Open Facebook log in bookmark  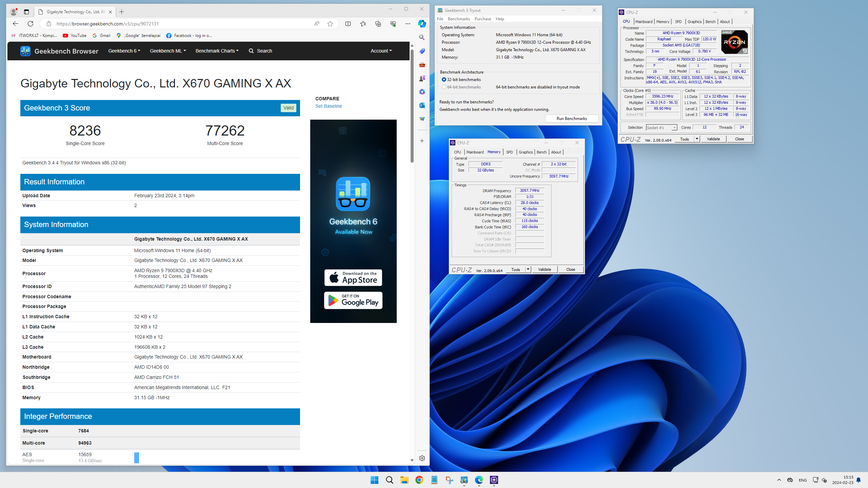[189, 36]
